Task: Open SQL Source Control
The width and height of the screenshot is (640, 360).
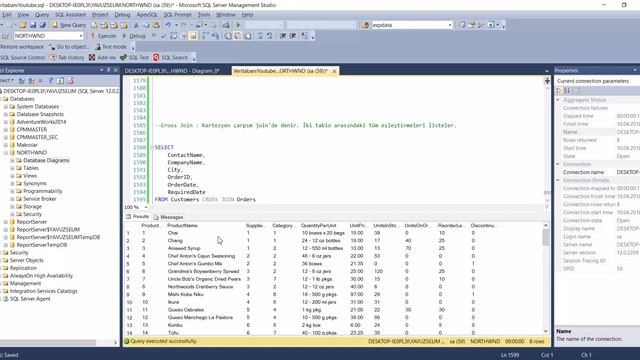Action: (x=23, y=58)
